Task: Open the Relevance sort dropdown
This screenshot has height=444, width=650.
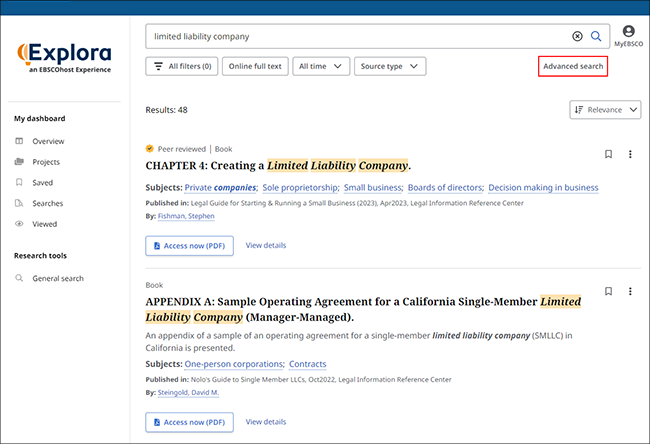Action: tap(605, 110)
